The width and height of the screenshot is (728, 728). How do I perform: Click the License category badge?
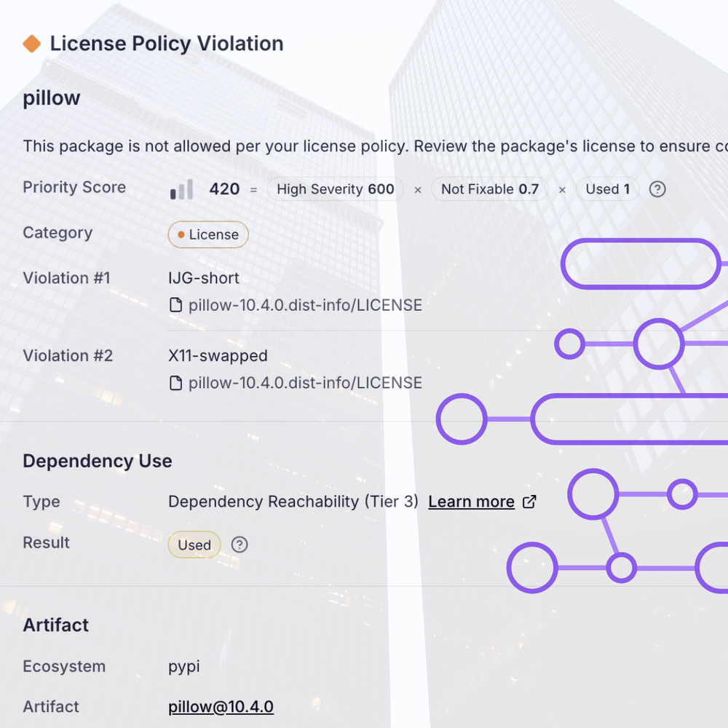pos(208,234)
